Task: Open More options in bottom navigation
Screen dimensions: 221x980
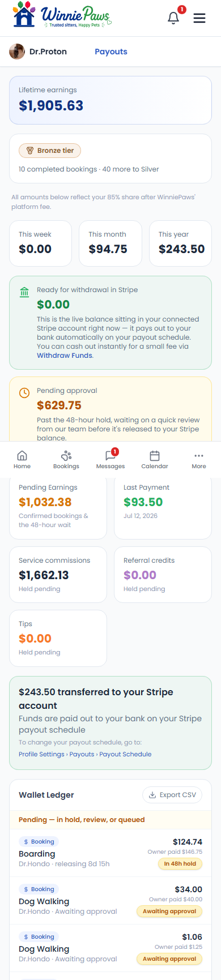Action: click(x=199, y=460)
